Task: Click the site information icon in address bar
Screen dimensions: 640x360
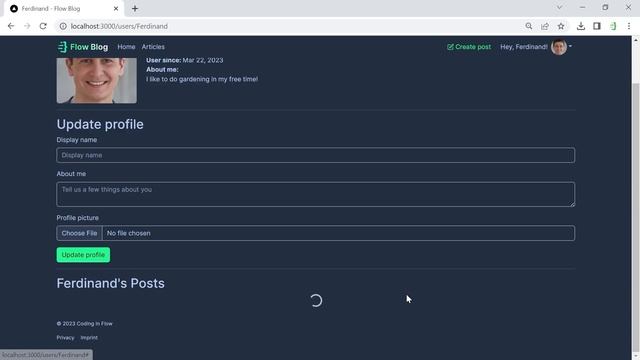Action: [x=63, y=26]
